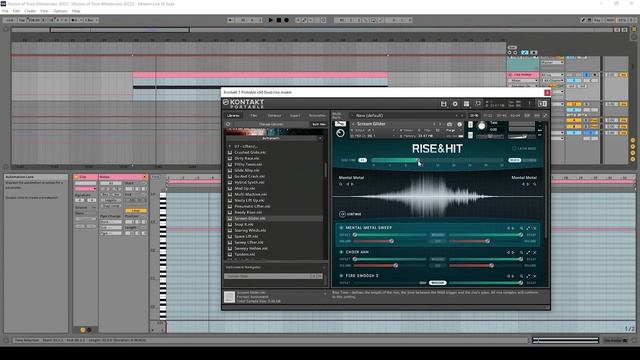Open the Multi Rack preset name dropdown

click(407, 116)
